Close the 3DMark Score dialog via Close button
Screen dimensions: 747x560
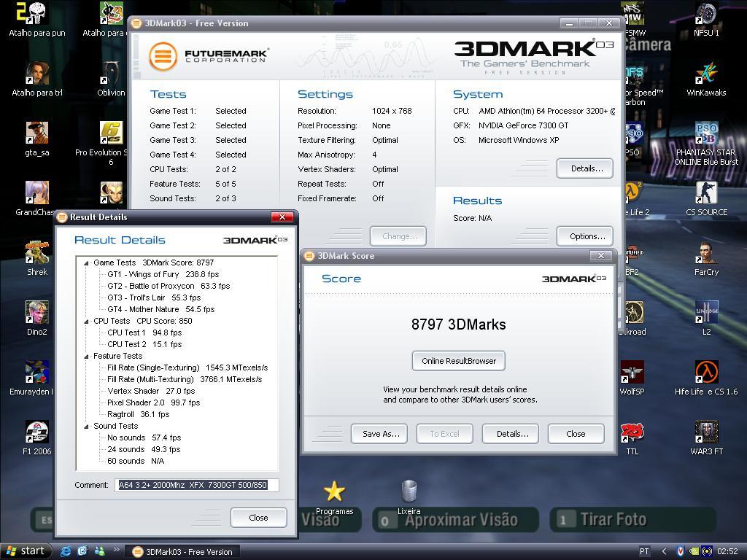pos(576,434)
